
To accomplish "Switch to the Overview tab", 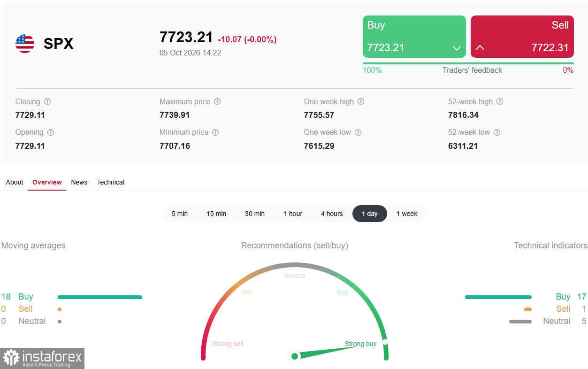I will point(47,182).
